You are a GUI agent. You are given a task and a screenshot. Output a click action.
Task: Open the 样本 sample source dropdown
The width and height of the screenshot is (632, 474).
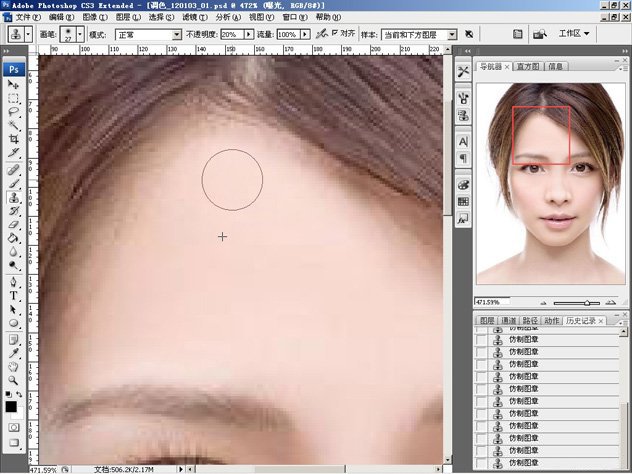(419, 34)
